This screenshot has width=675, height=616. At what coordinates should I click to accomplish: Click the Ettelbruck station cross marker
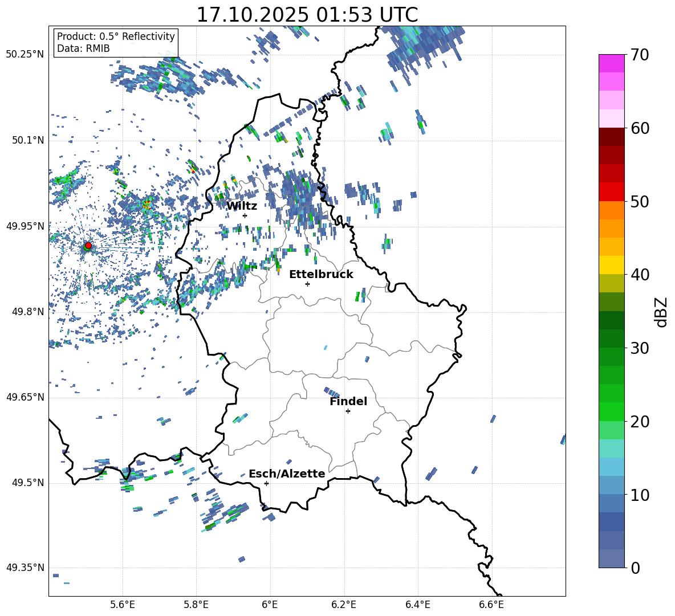click(x=307, y=284)
